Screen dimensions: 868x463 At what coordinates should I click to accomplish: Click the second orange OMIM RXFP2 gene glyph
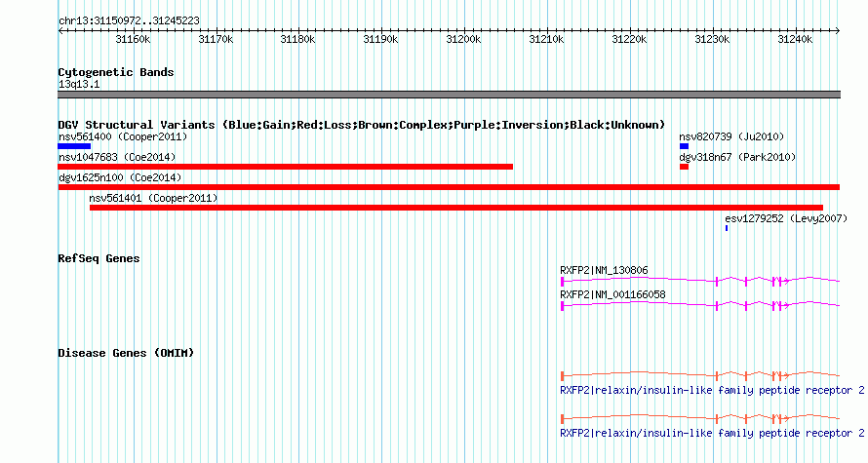[x=700, y=419]
